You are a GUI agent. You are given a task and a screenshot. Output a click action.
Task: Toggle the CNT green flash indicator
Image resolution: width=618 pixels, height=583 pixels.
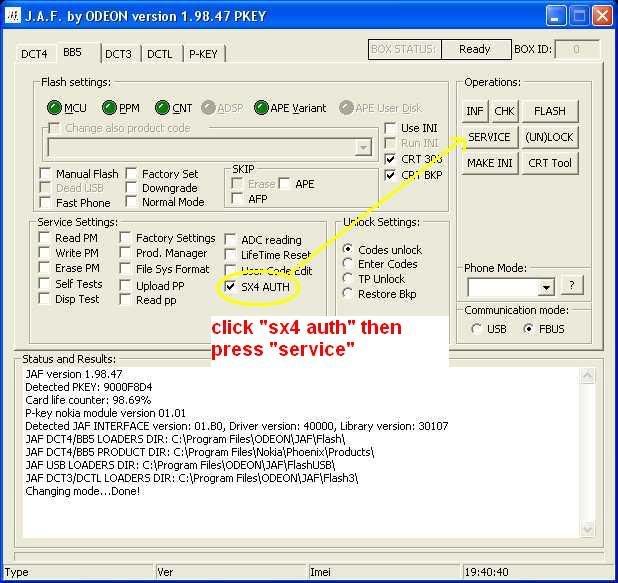coord(162,108)
